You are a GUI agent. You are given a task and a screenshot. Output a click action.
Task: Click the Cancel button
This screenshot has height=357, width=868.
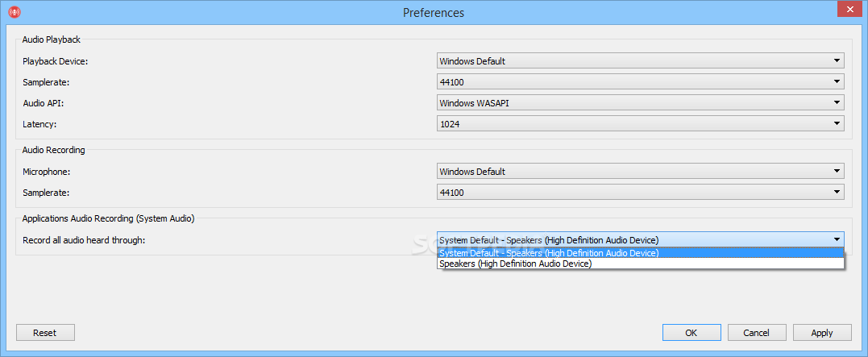757,333
